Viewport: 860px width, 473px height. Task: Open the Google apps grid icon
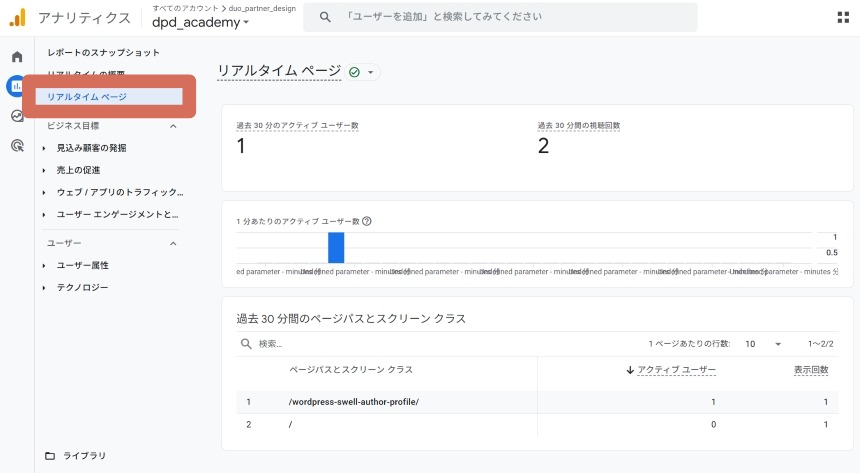point(842,17)
